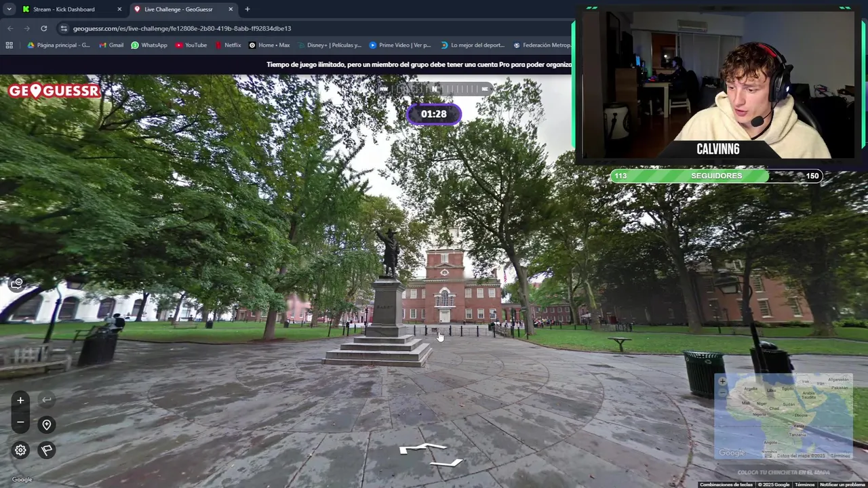Open Página principal bookmark
Viewport: 868px width, 488px height.
(58, 45)
